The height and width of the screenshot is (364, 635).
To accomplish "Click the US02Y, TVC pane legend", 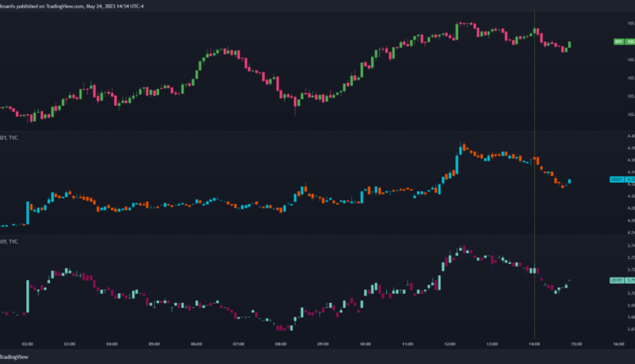I will coord(10,138).
